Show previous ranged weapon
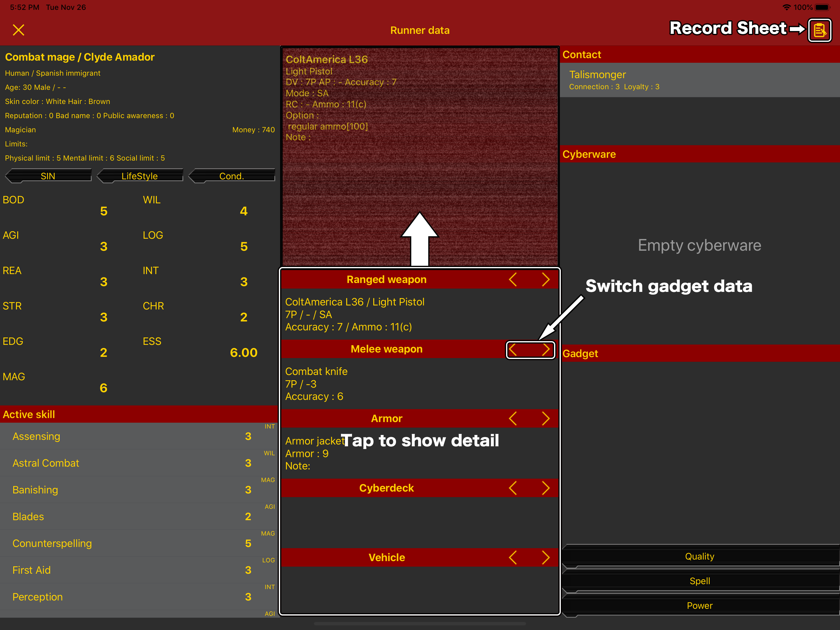This screenshot has width=840, height=630. coord(513,280)
